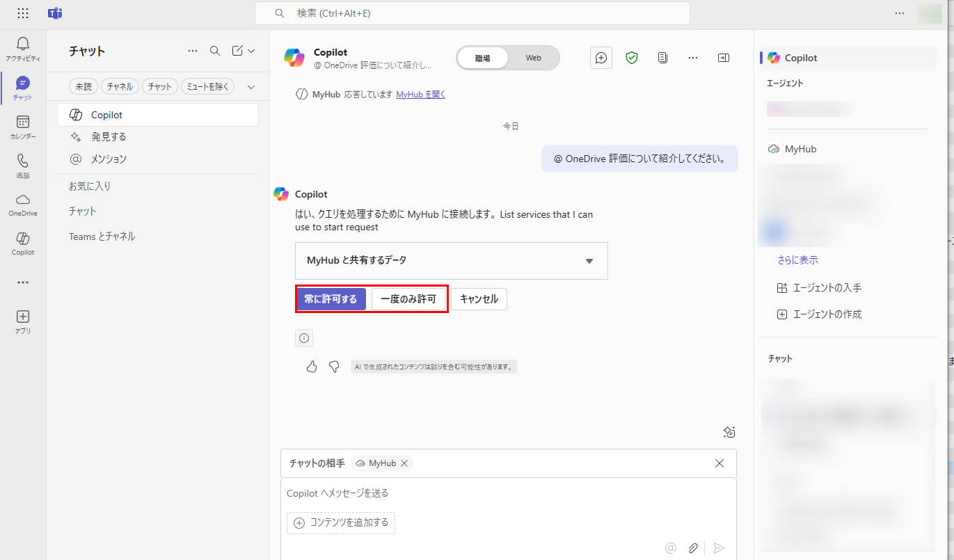Image resolution: width=954 pixels, height=560 pixels.
Task: Open new chat dropdown chevron
Action: pyautogui.click(x=251, y=51)
